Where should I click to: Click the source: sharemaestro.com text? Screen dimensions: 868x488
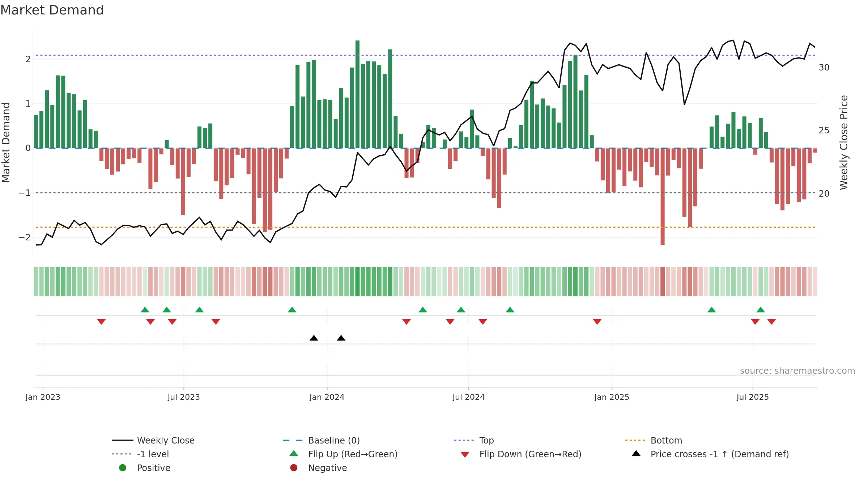pyautogui.click(x=797, y=371)
